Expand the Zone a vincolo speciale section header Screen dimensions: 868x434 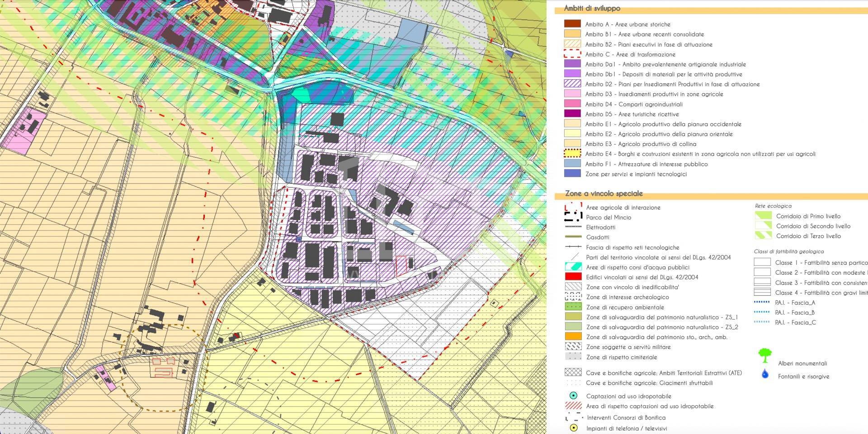[604, 193]
